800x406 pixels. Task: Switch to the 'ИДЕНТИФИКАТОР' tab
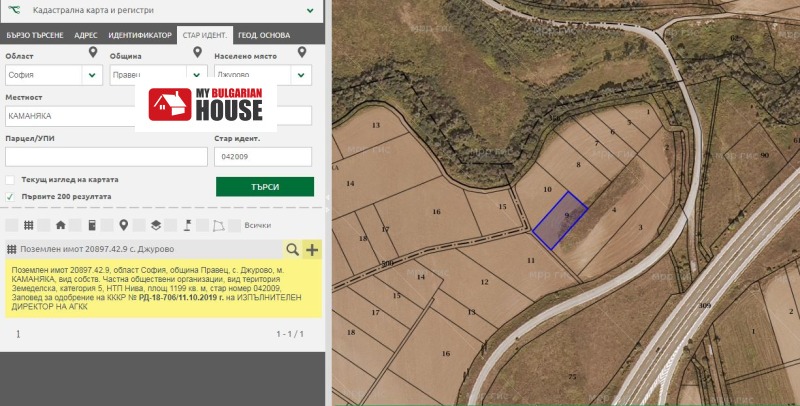(140, 35)
